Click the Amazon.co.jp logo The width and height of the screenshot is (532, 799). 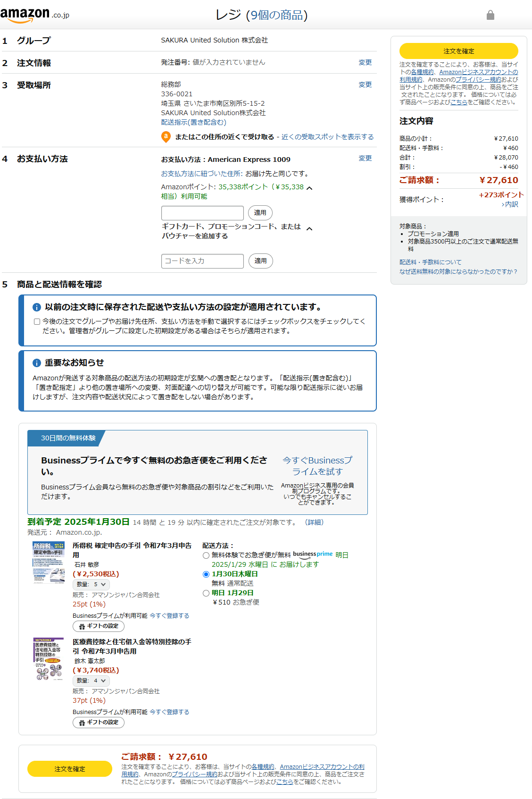[x=34, y=15]
